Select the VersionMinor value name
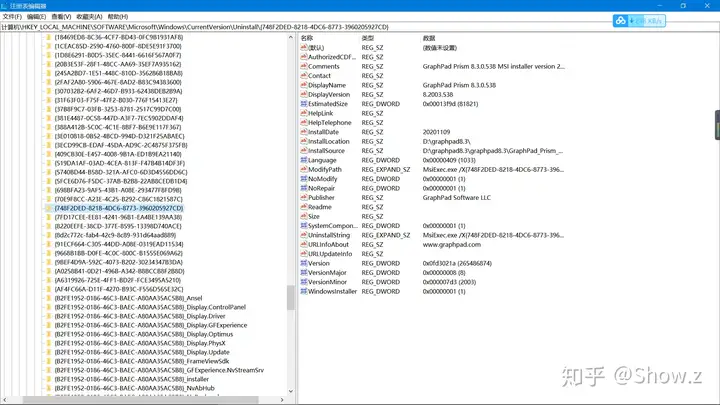 (x=327, y=282)
